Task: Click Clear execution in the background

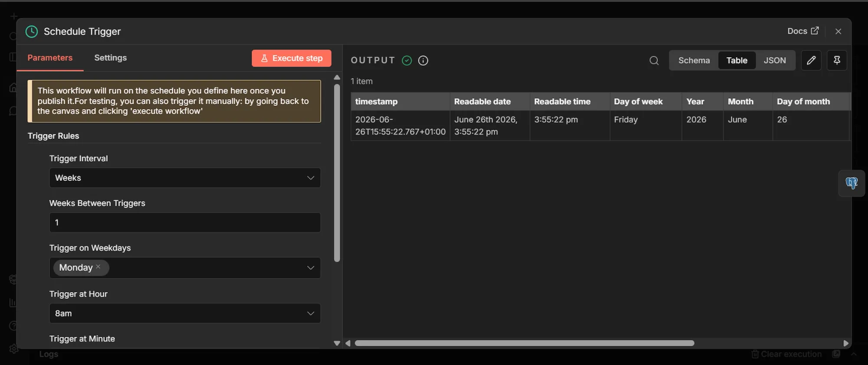Action: click(786, 354)
